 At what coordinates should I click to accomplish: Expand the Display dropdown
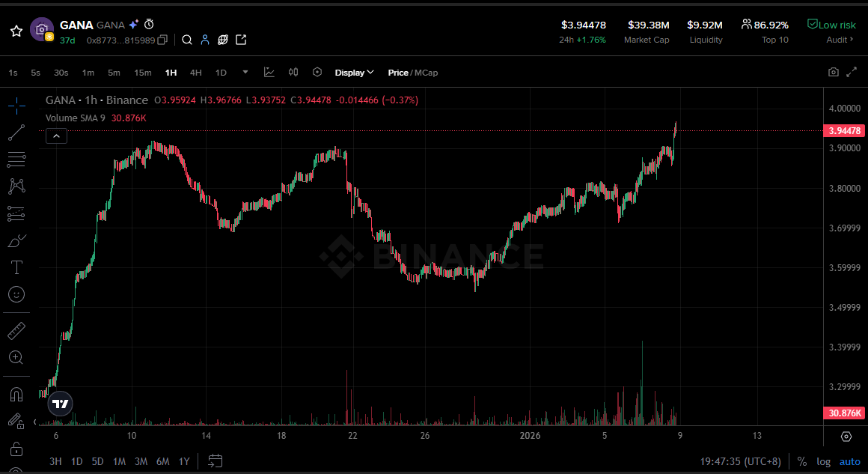pos(354,73)
